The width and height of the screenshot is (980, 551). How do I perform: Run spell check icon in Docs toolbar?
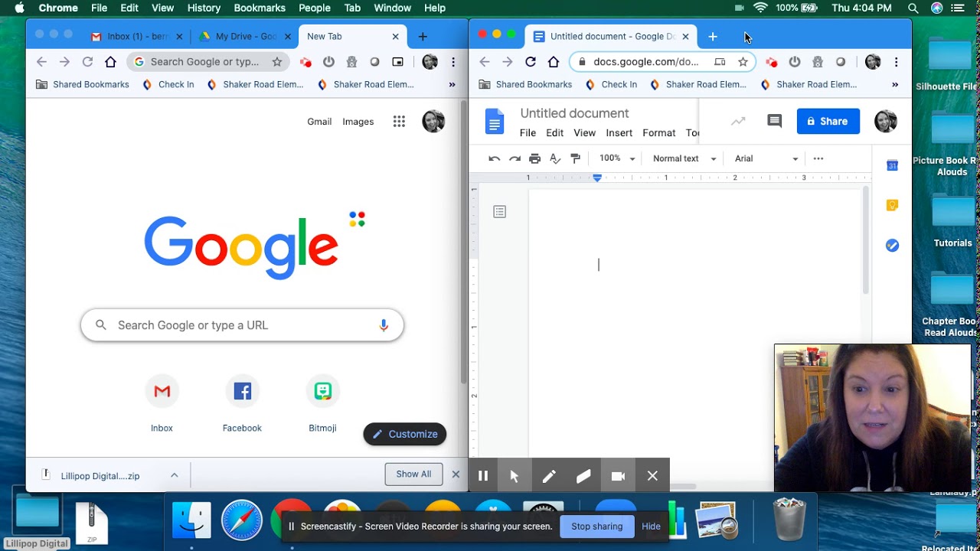555,158
